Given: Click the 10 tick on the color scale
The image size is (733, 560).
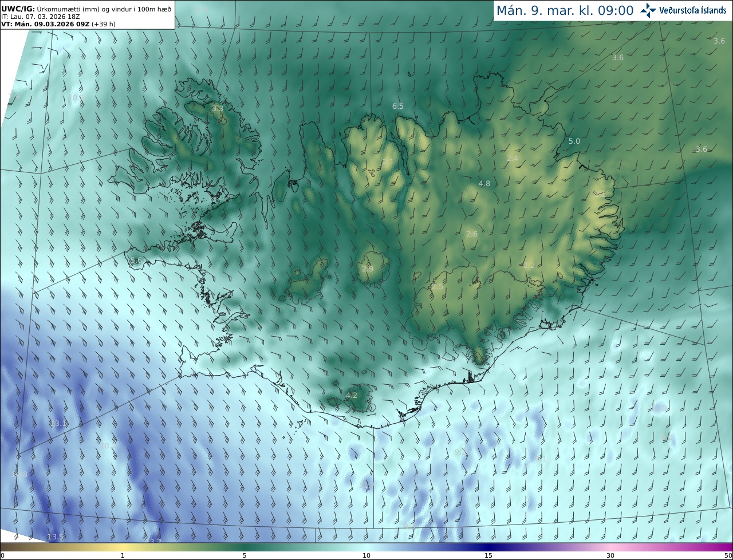Looking at the screenshot, I should coord(366,555).
